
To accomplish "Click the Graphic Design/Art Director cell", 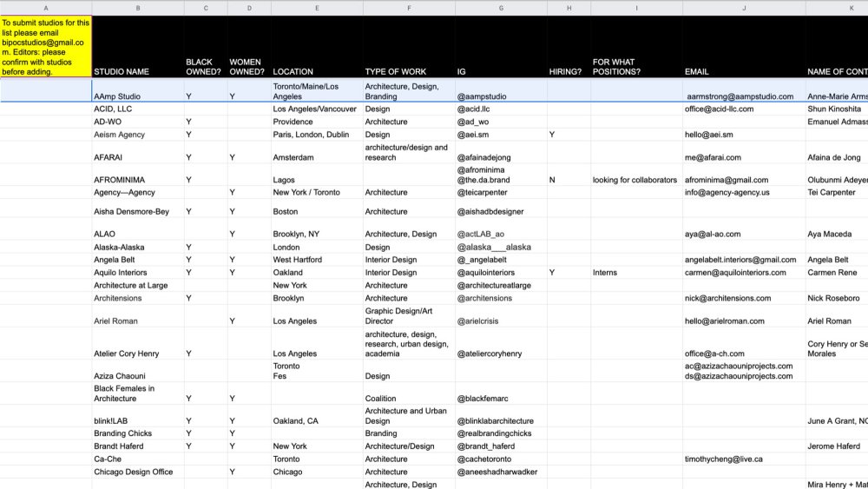I will (409, 315).
